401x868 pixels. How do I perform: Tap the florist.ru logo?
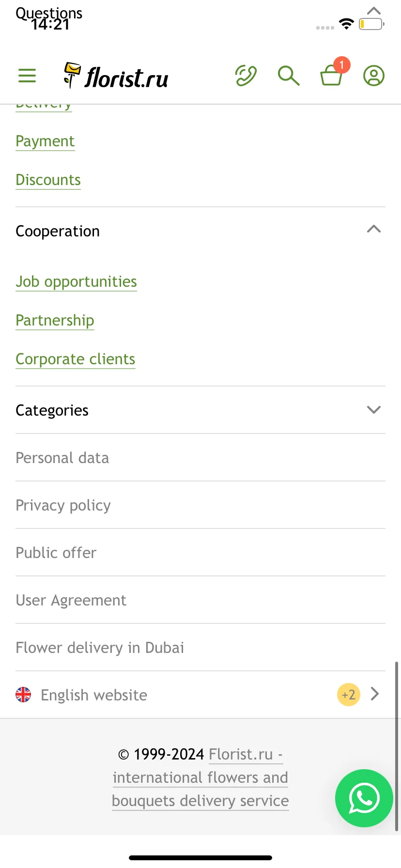(116, 76)
